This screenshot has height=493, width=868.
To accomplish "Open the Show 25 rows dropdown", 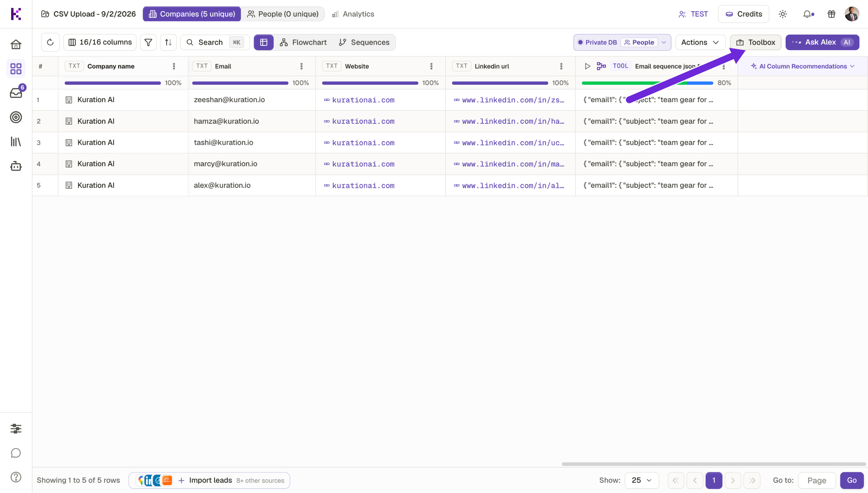I will point(642,480).
